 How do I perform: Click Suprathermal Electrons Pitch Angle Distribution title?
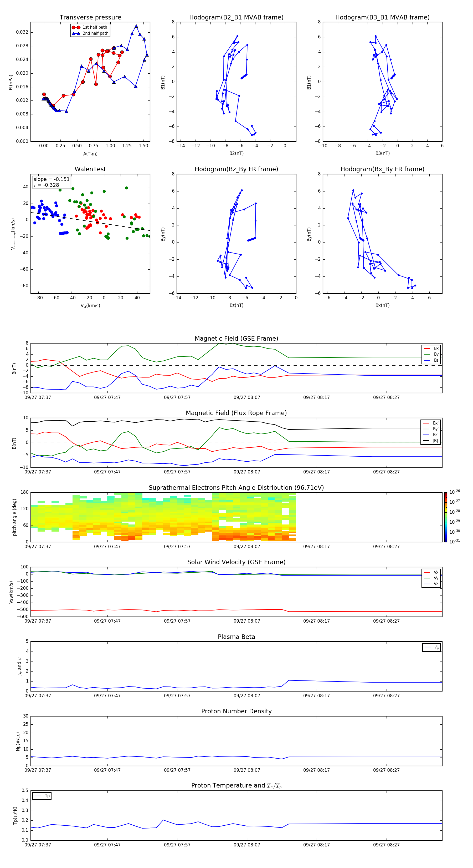point(236,488)
